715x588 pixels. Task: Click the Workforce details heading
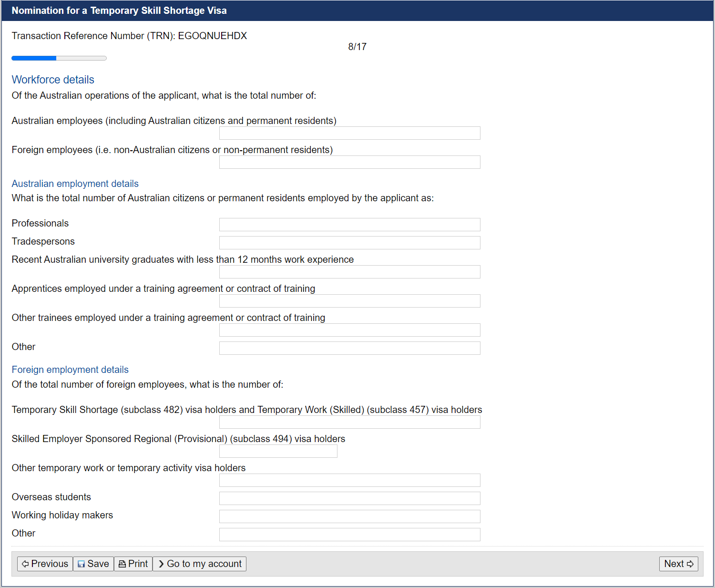53,80
